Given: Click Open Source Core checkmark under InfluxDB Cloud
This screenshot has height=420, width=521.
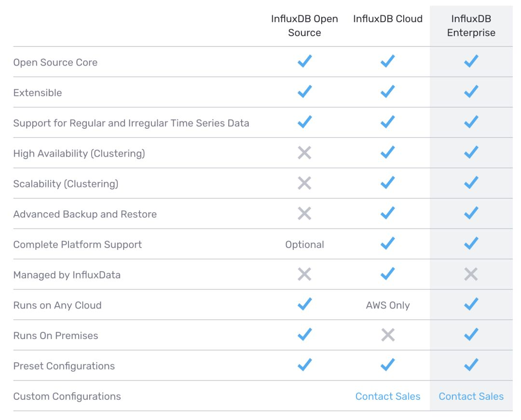Looking at the screenshot, I should click(x=388, y=61).
